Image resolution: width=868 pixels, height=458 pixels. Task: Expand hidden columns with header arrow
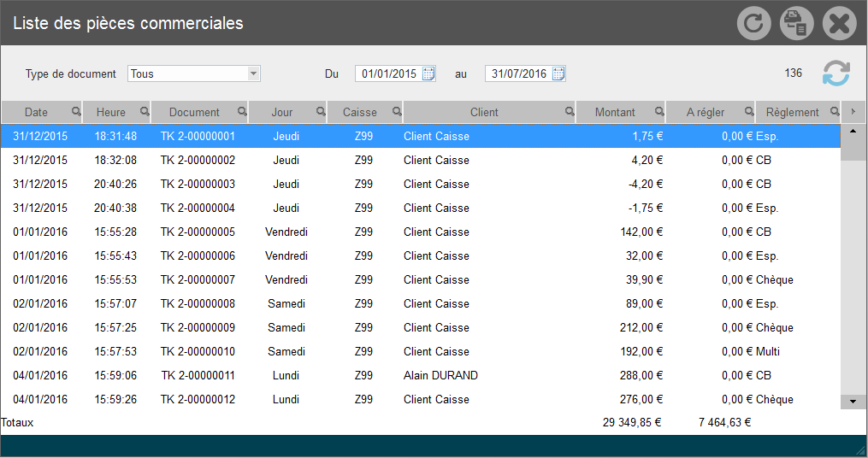[x=853, y=112]
